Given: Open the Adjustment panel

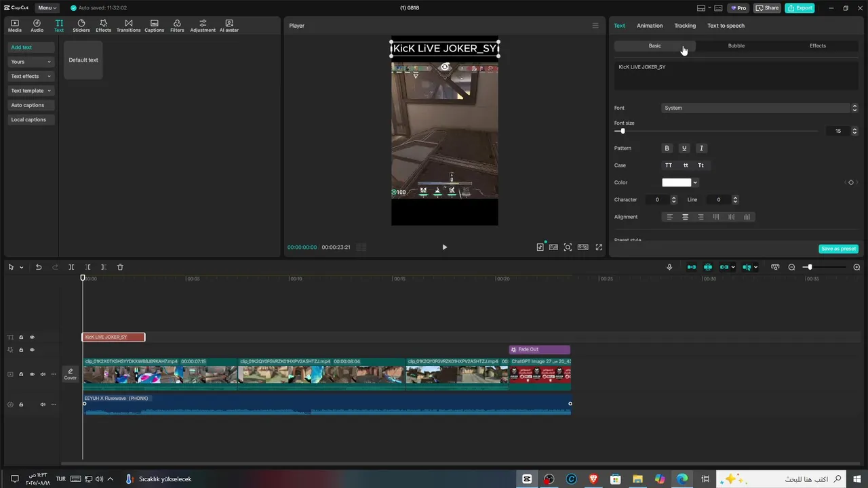Looking at the screenshot, I should point(203,26).
